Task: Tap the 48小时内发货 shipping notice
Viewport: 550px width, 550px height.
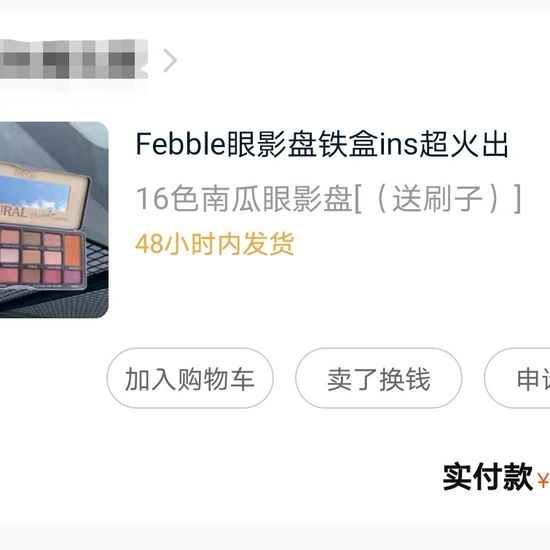Action: point(215,244)
